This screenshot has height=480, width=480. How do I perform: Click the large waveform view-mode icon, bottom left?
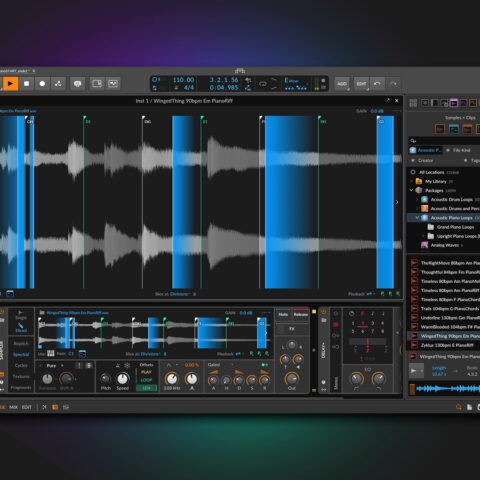pyautogui.click(x=10, y=294)
